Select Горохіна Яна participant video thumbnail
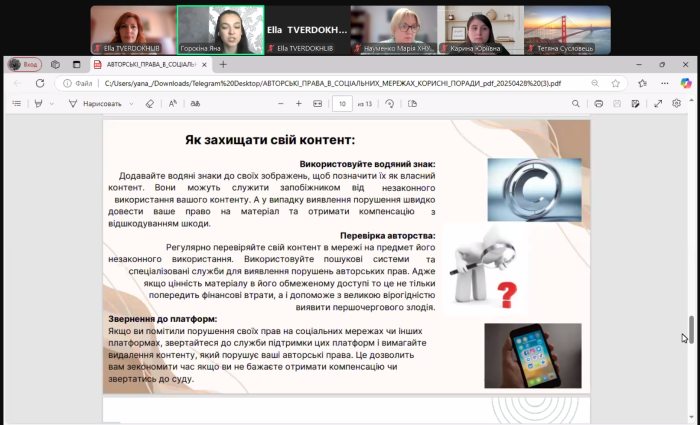 (221, 30)
